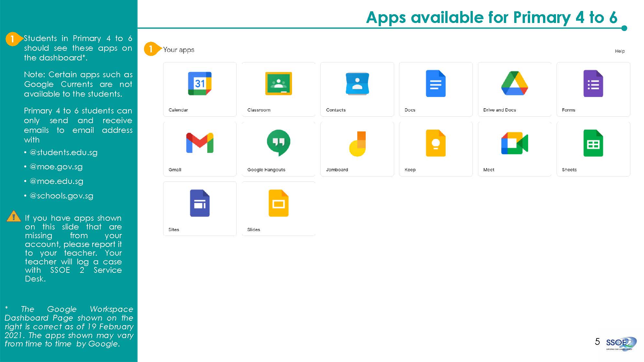Open the Sites app icon

[x=200, y=203]
